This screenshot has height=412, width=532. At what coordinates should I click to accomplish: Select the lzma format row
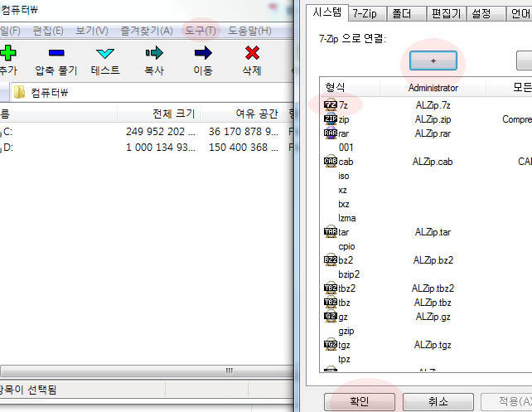(426, 218)
